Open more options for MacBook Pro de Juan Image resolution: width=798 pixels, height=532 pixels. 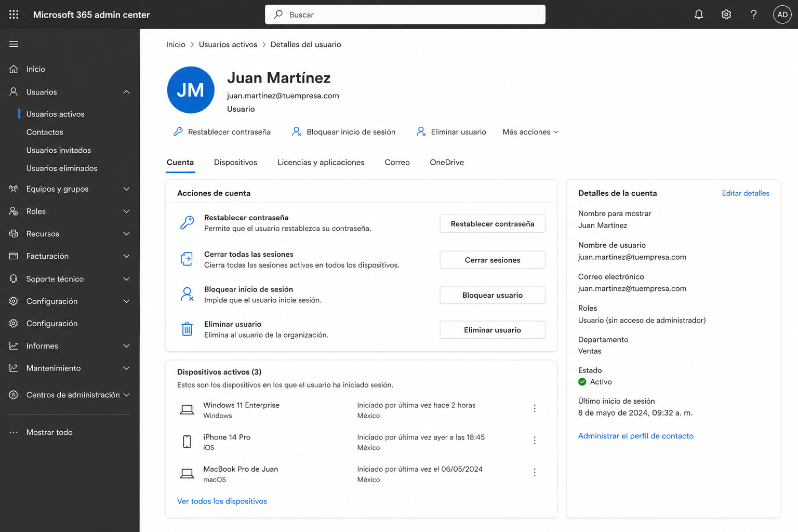535,473
